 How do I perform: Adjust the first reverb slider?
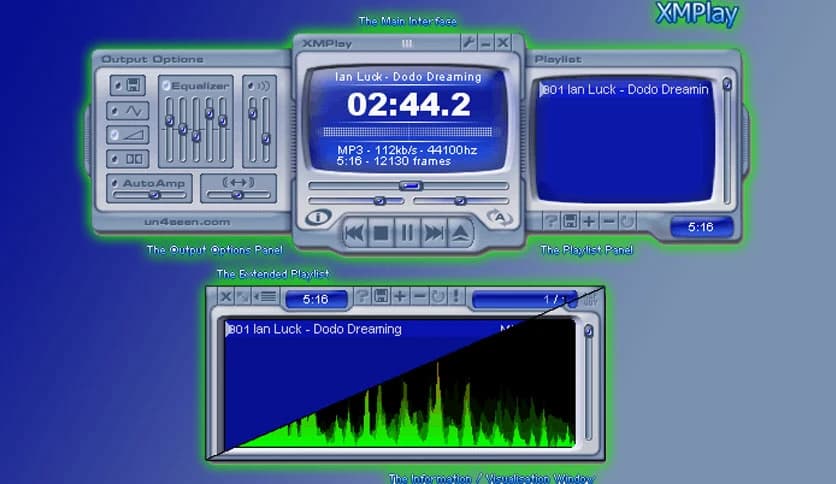pos(252,130)
